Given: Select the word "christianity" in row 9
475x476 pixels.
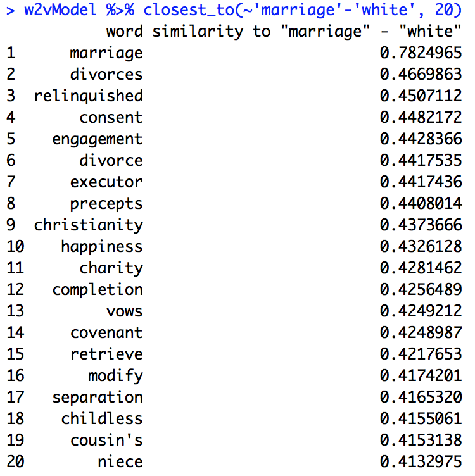Looking at the screenshot, I should click(88, 225).
